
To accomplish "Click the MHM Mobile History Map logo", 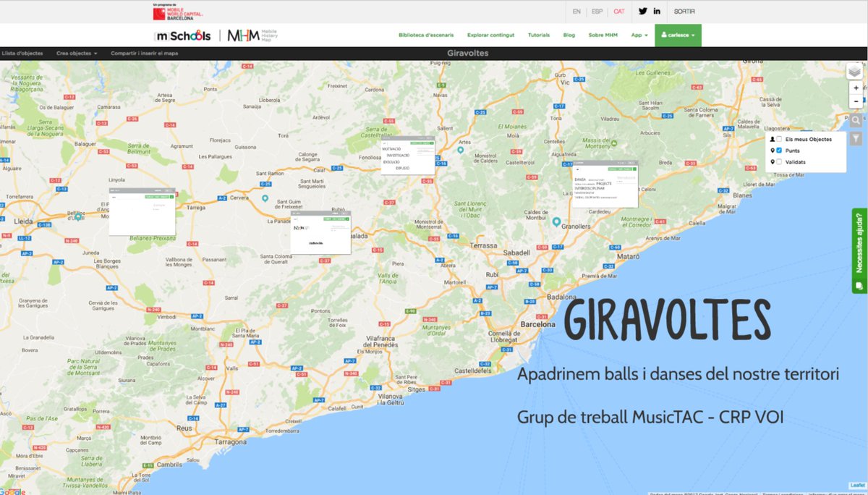I will click(252, 35).
